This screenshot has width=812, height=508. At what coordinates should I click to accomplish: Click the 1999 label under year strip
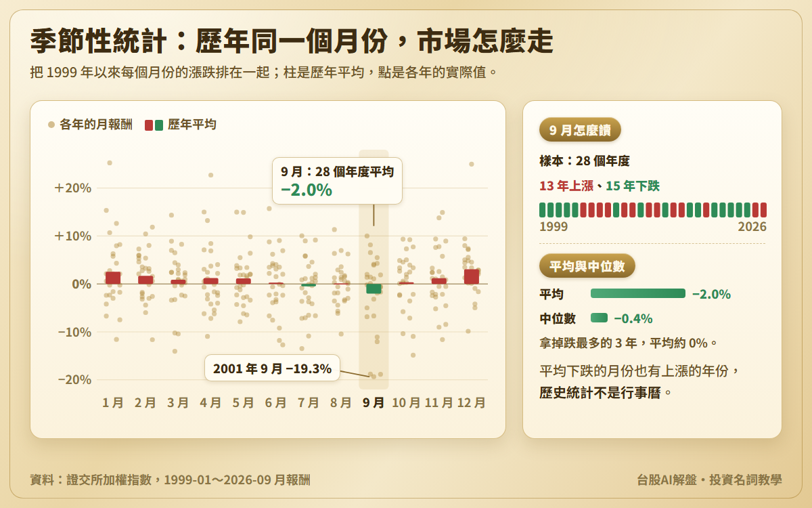[x=554, y=226]
